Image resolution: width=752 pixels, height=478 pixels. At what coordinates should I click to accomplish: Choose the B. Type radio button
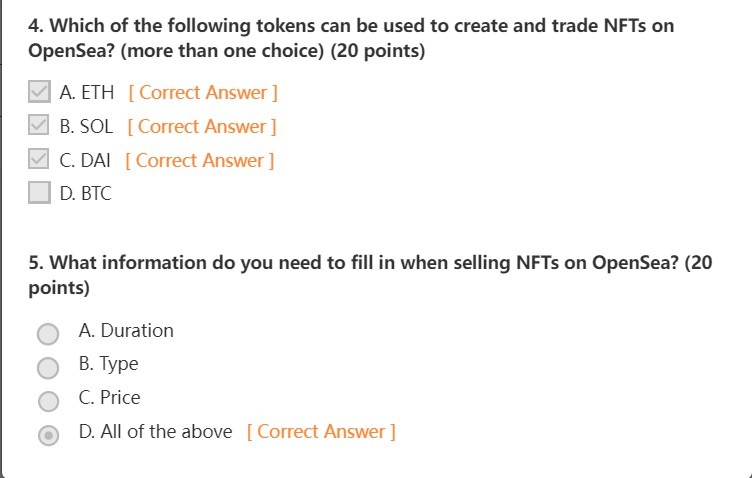(x=48, y=368)
